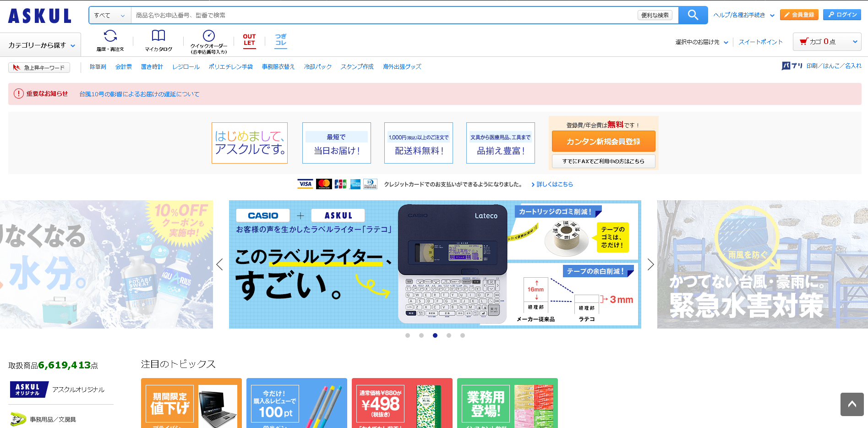The image size is (868, 428).
Task: Click the Mastercard icon
Action: click(x=324, y=184)
